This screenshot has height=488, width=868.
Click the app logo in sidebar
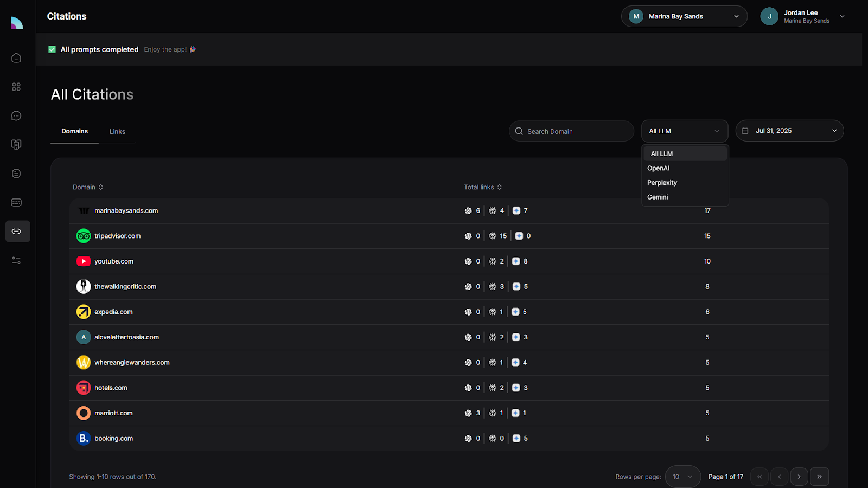17,23
